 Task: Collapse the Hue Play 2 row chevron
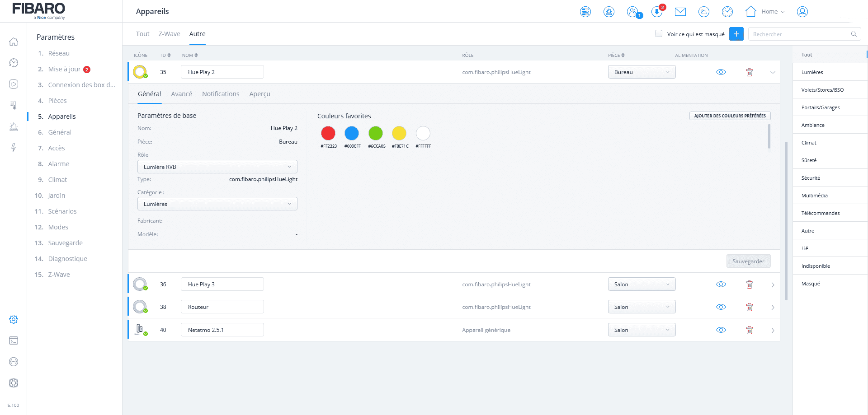[773, 72]
